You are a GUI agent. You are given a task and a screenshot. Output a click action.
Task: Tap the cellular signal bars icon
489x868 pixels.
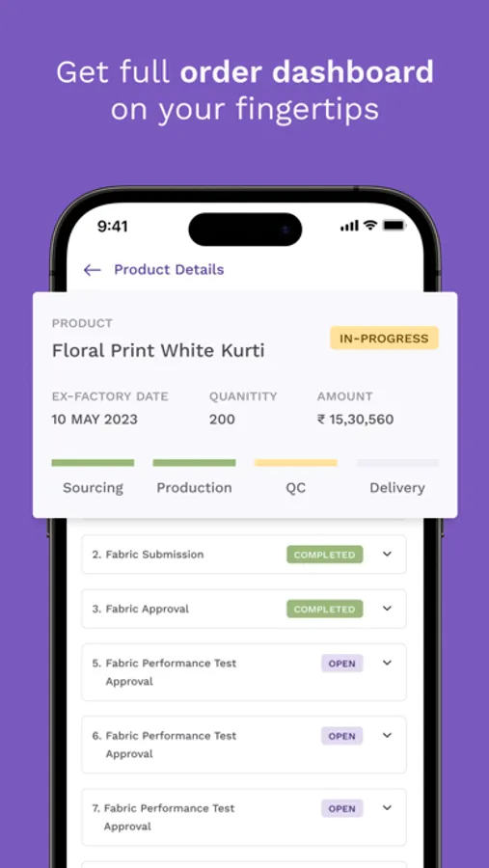(349, 226)
